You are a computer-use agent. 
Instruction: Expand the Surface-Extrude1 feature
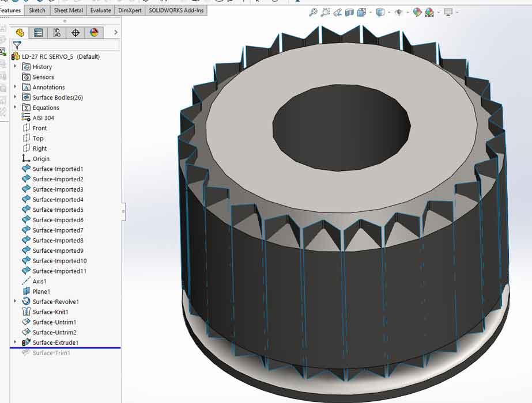coord(15,342)
